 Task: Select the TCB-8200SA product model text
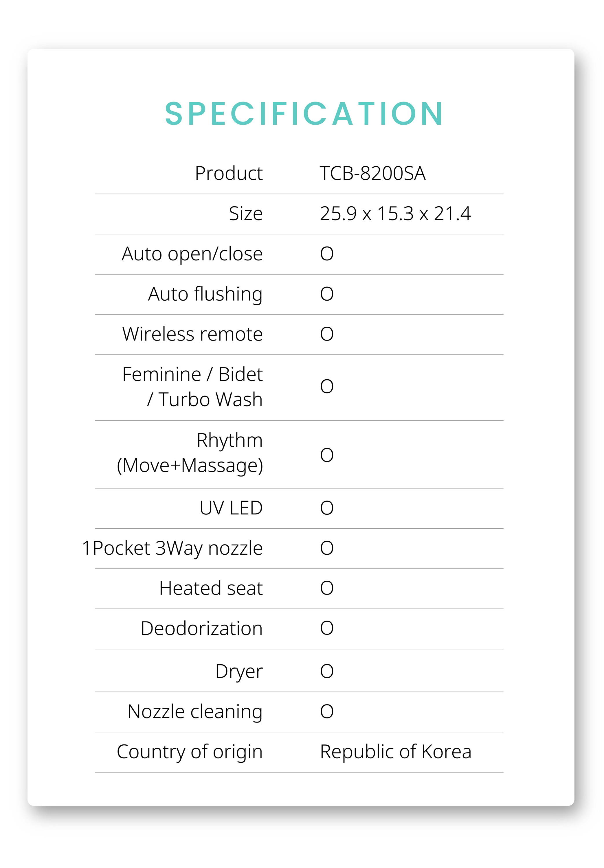(372, 174)
